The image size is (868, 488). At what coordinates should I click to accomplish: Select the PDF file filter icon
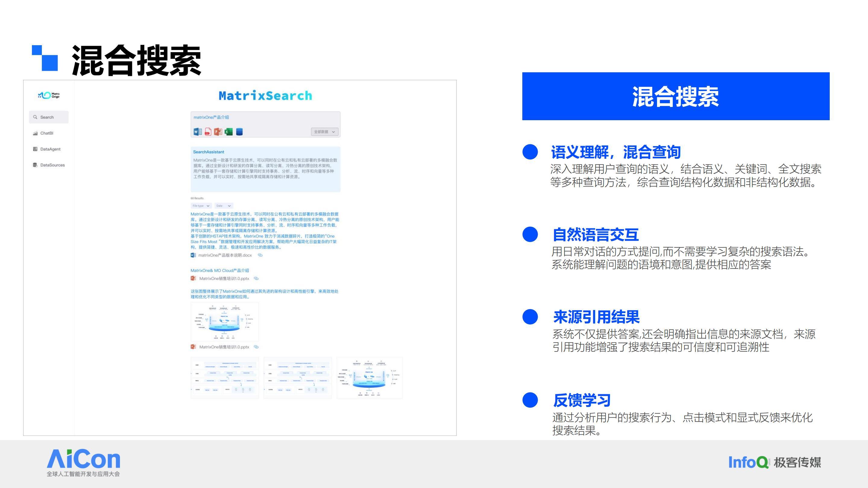click(x=208, y=132)
